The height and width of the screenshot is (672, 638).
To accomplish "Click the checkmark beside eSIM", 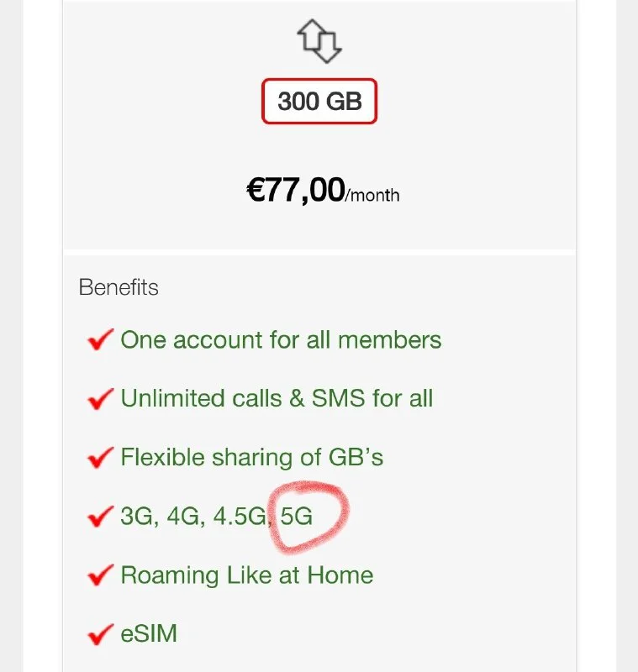I will coord(100,633).
